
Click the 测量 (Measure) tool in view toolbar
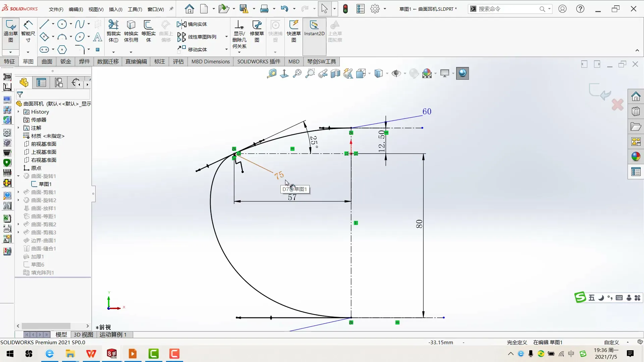[272, 73]
